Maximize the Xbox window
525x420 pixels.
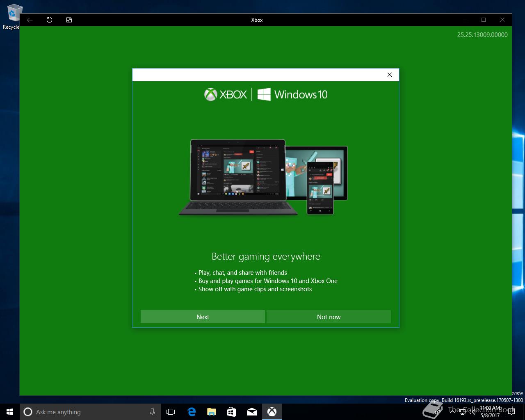[484, 20]
